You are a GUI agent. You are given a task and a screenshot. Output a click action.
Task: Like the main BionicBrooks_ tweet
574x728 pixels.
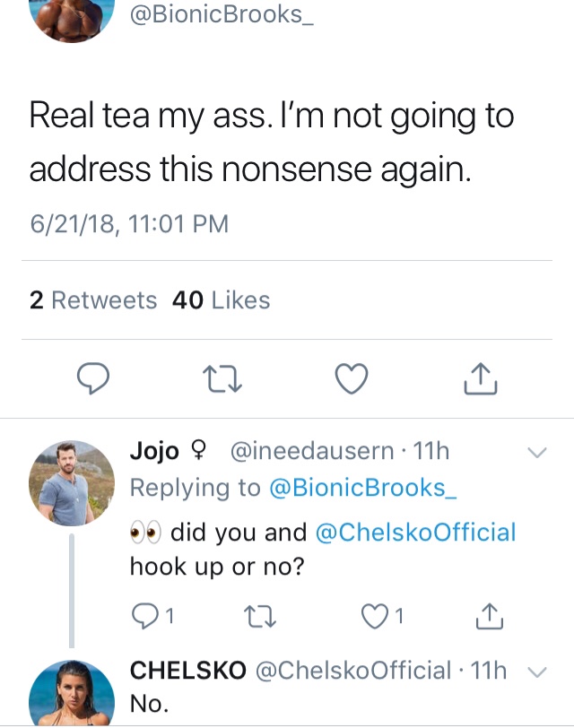point(352,380)
